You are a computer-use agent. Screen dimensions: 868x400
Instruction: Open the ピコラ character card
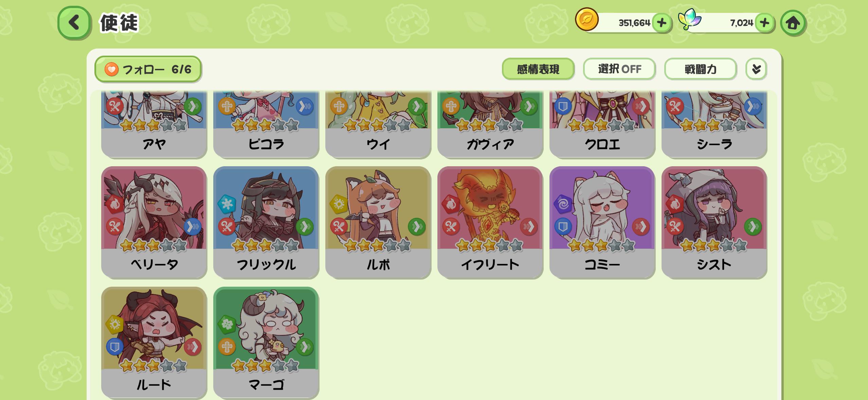click(x=266, y=124)
